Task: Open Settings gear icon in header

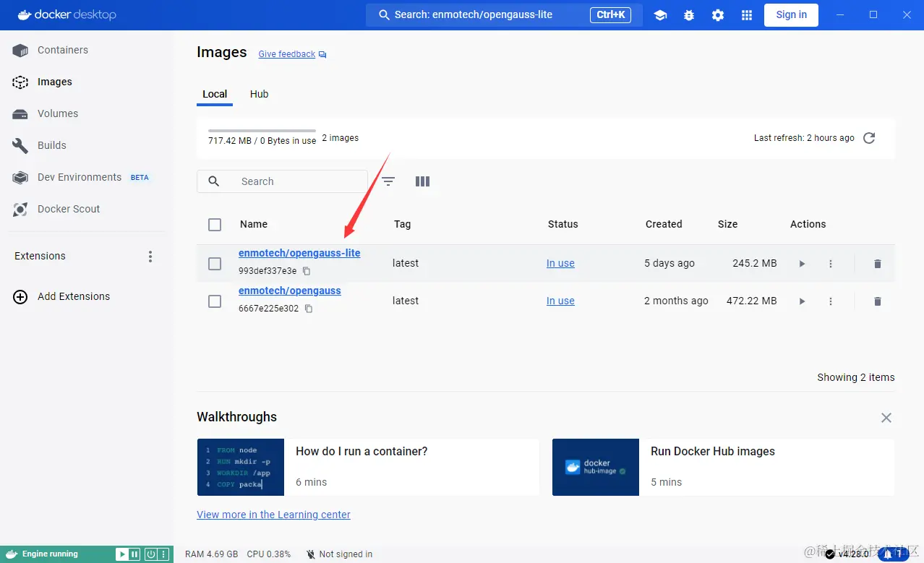Action: pyautogui.click(x=718, y=15)
